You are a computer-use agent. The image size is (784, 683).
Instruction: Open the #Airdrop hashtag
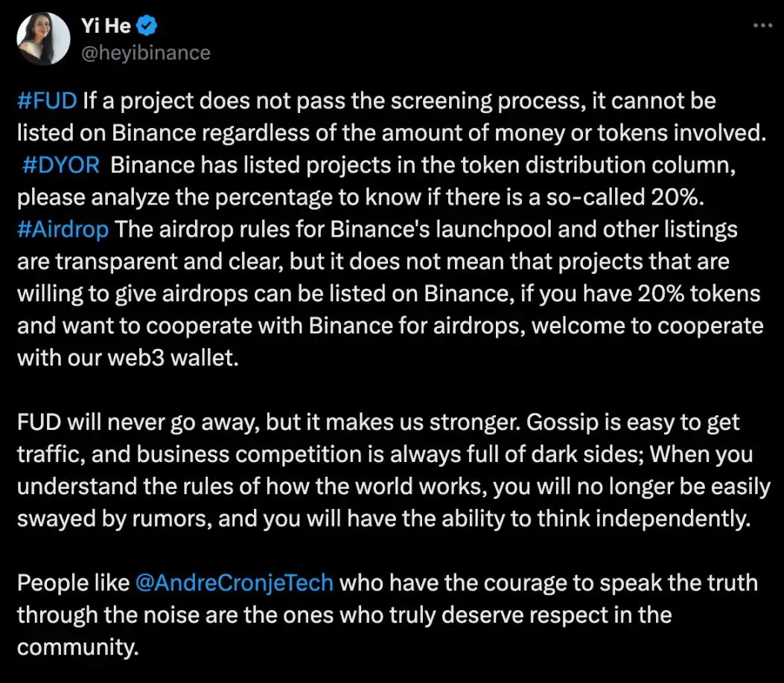tap(63, 228)
